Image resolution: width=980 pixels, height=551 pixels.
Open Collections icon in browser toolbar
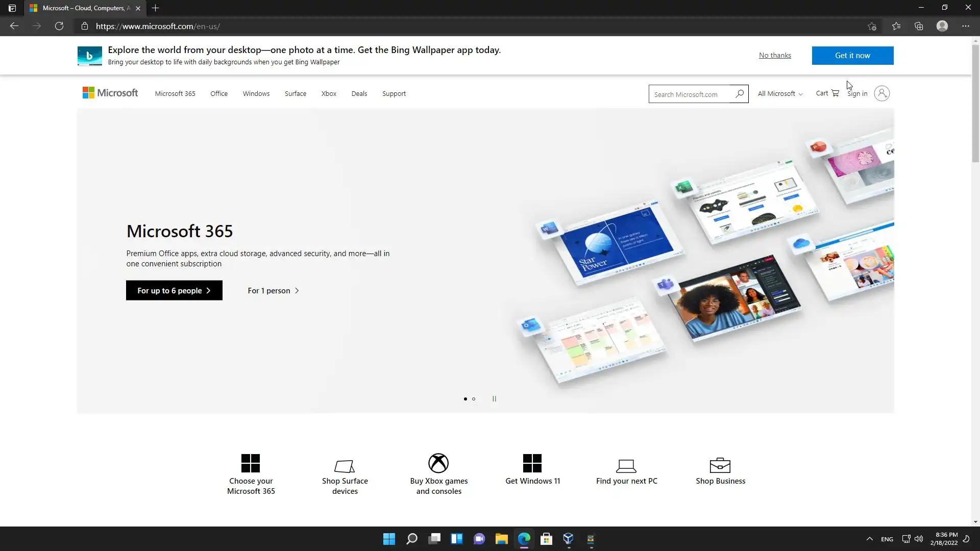(x=919, y=27)
